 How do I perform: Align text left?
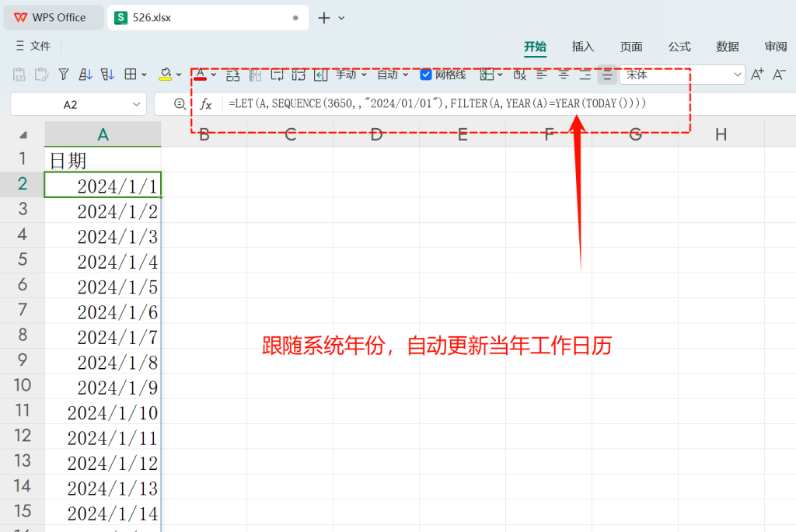[542, 75]
